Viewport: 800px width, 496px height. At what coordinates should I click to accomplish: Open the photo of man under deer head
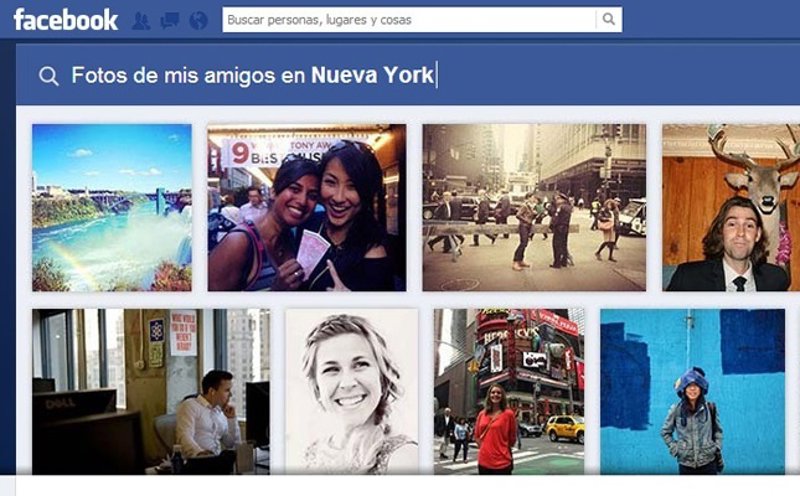click(730, 207)
